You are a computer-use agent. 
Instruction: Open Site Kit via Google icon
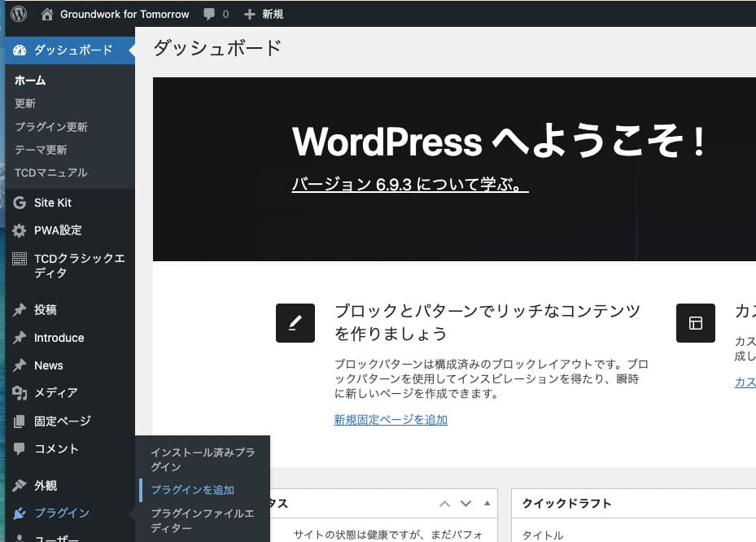[x=20, y=203]
